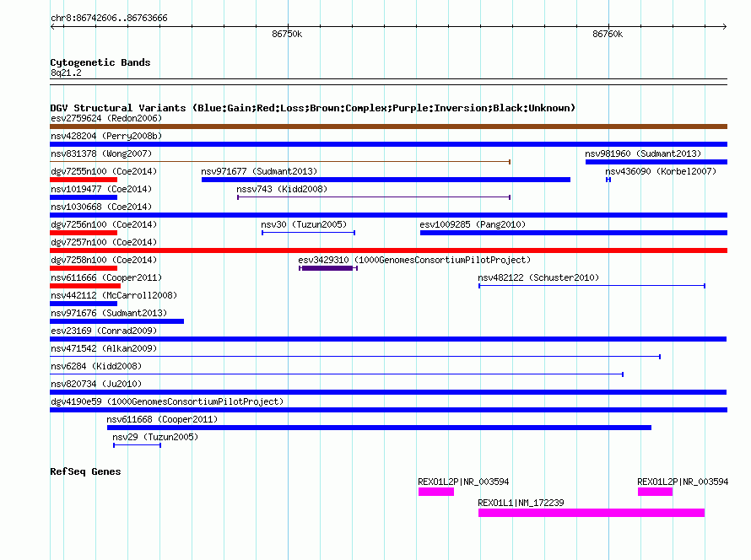Click esv3429310 (1000GenomesConsortiumPilotProject) label
Viewport: 751px width, 560px height.
pyautogui.click(x=414, y=260)
